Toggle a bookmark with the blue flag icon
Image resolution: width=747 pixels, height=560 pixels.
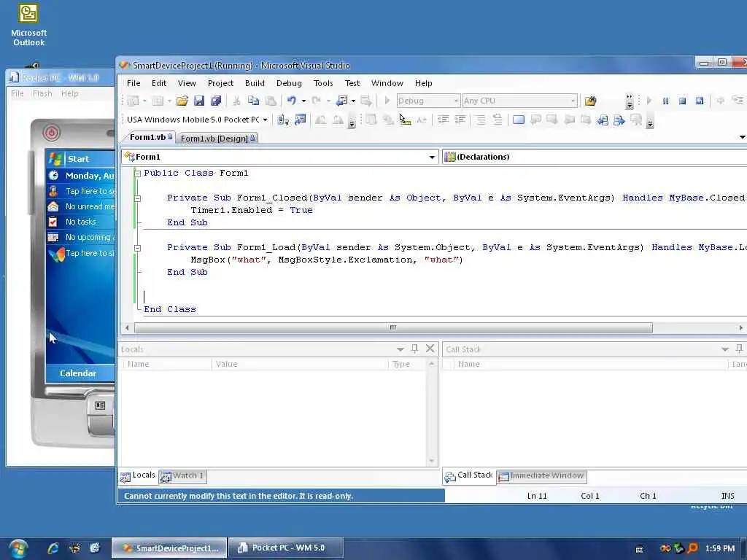click(x=519, y=120)
